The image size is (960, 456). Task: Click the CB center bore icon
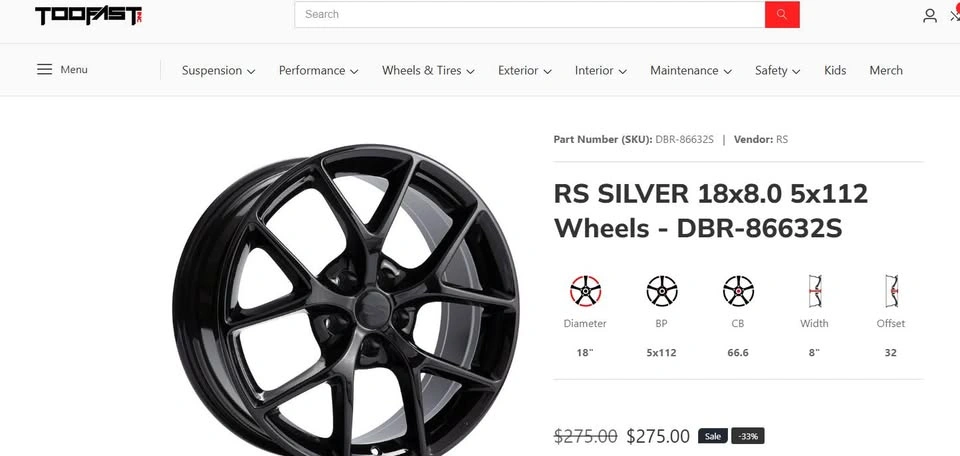tap(738, 291)
